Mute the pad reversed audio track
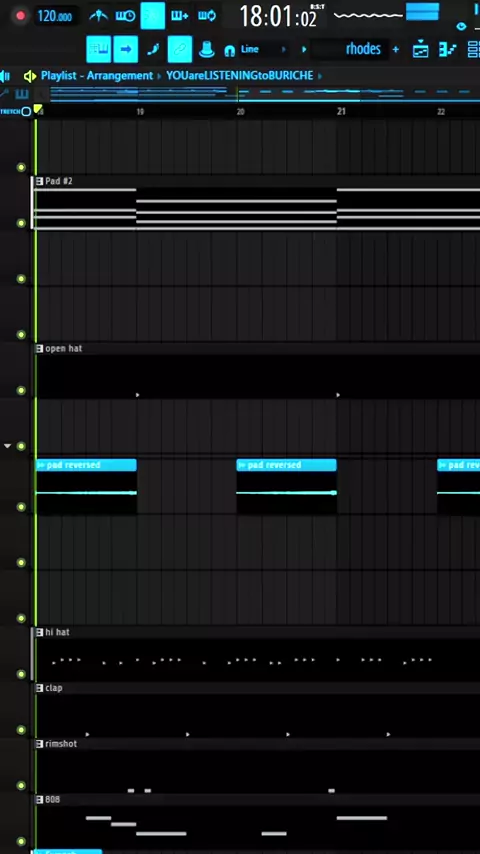The image size is (480, 854). [x=21, y=507]
